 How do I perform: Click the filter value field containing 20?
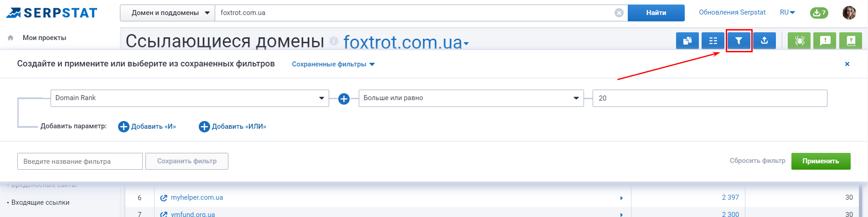[710, 98]
